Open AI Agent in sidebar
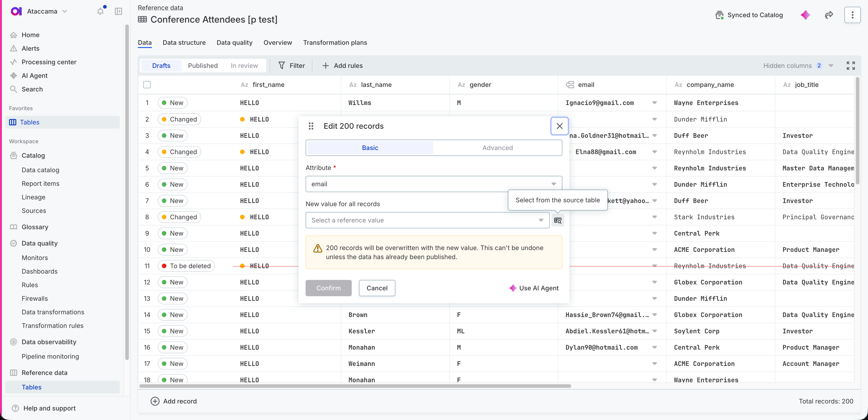 point(34,76)
